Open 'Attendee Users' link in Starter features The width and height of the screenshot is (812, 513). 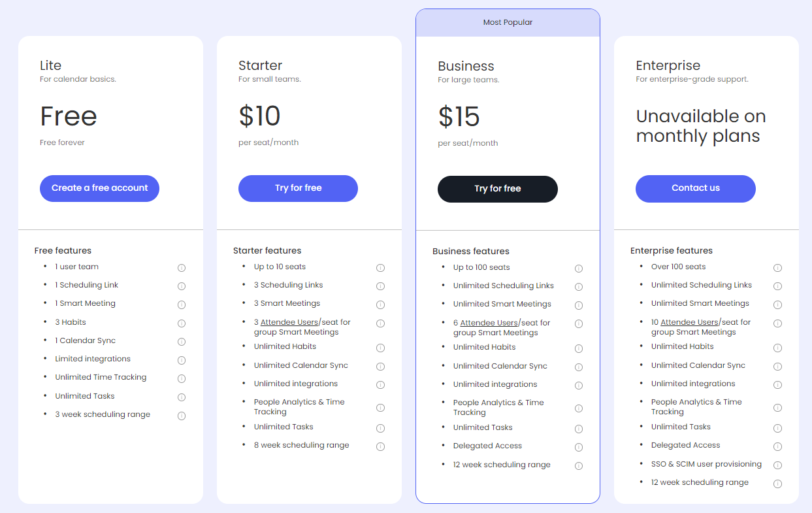click(289, 322)
